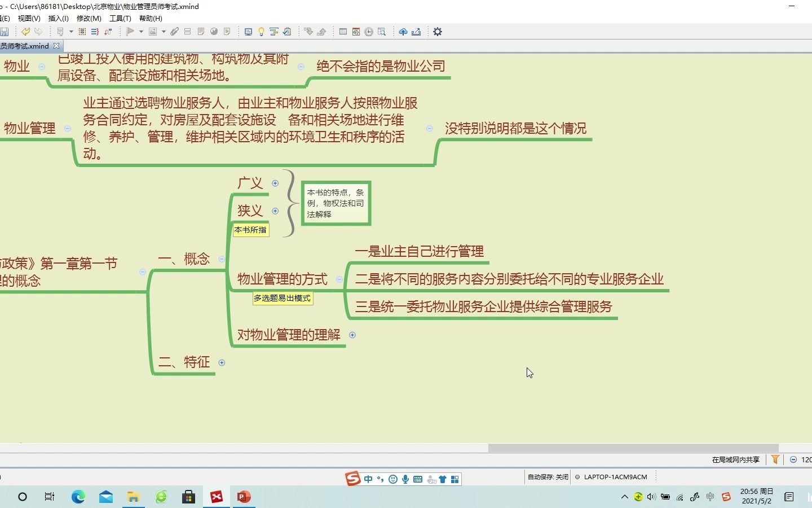Switch to the 员师考试.xmind tab
812x508 pixels.
[x=25, y=46]
